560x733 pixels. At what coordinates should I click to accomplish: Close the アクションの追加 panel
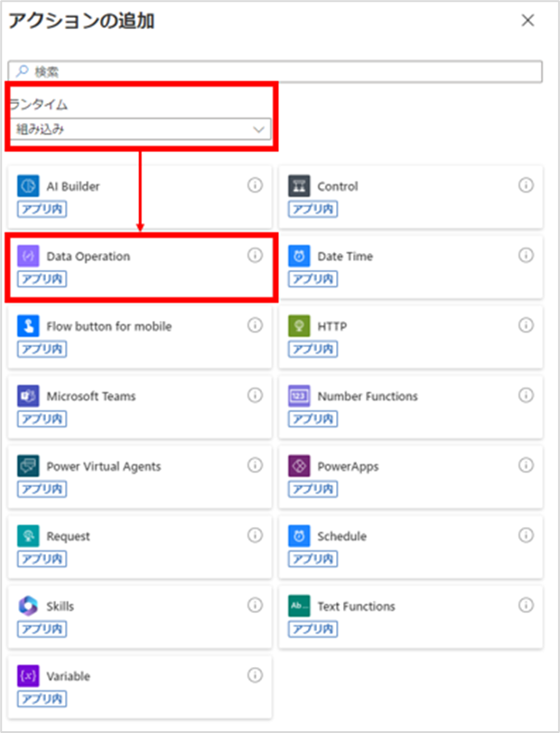(x=527, y=21)
